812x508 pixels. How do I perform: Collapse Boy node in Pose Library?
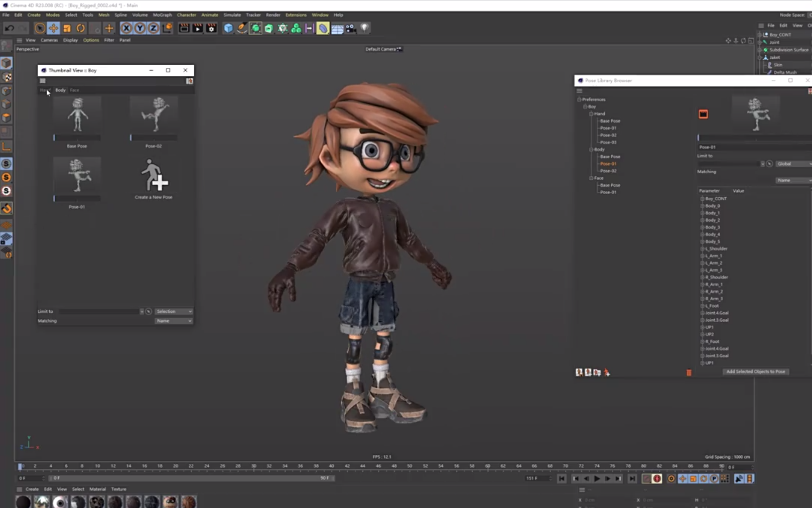click(585, 107)
